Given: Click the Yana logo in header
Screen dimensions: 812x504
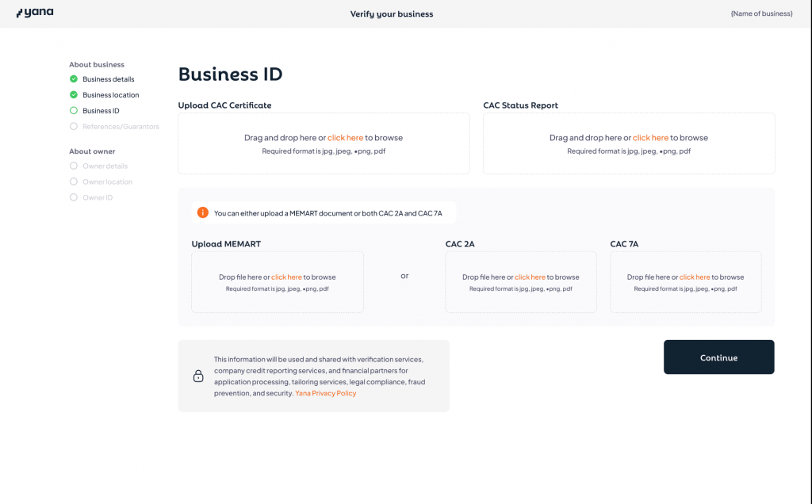Looking at the screenshot, I should (x=35, y=13).
